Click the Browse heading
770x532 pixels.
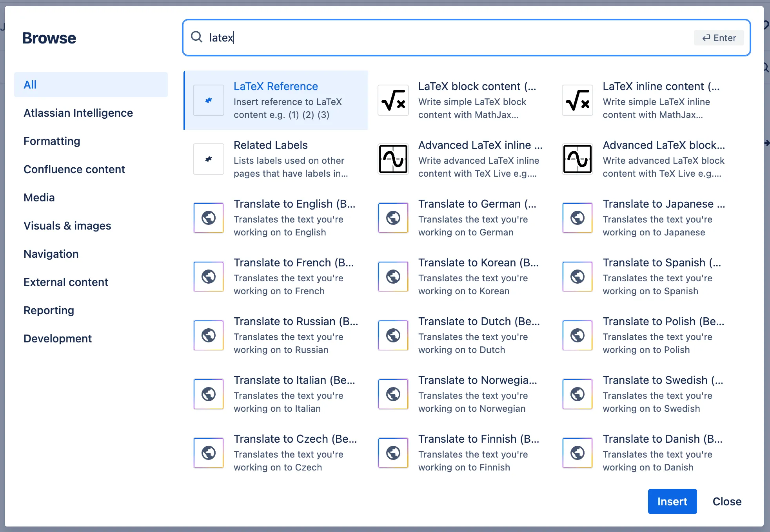(x=49, y=38)
